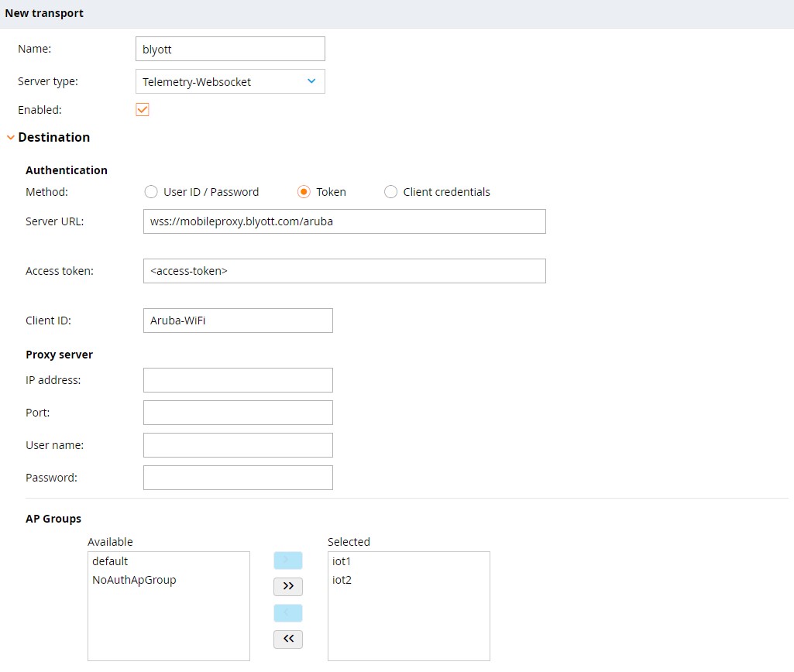
Task: Add a group using the single right arrow
Action: pos(287,560)
